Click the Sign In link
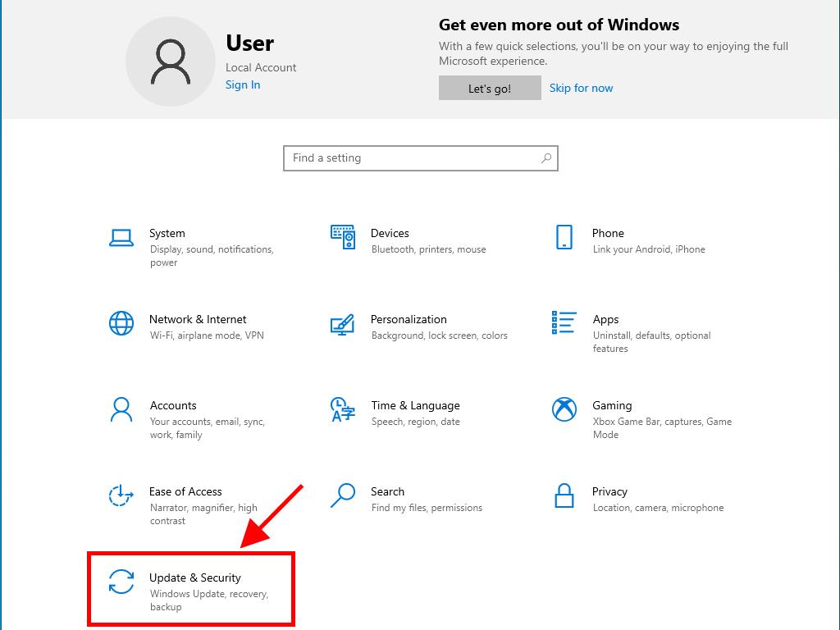 tap(243, 85)
